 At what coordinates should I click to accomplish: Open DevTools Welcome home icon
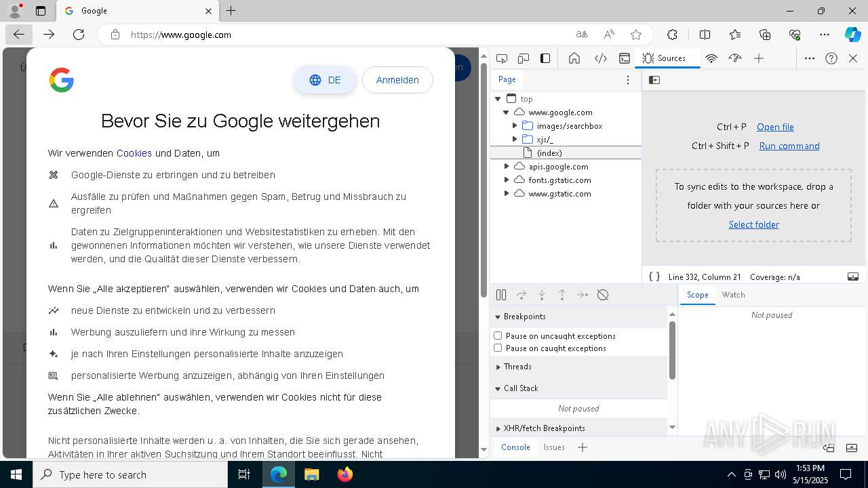(x=574, y=58)
